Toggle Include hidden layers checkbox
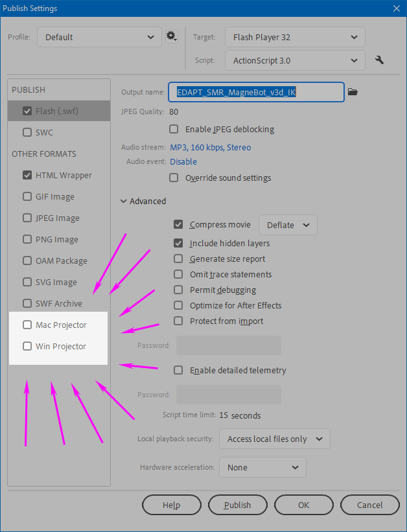The image size is (407, 532). (178, 244)
